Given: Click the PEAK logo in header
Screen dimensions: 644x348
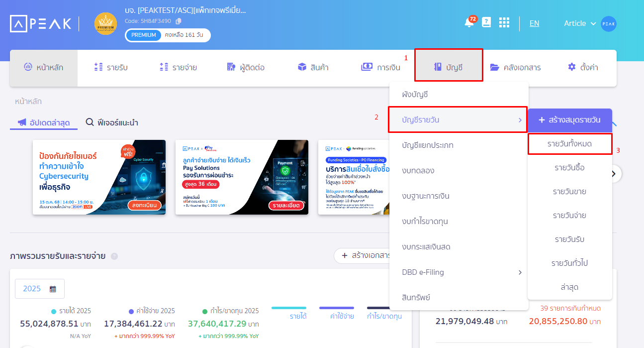Looking at the screenshot, I should 41,23.
